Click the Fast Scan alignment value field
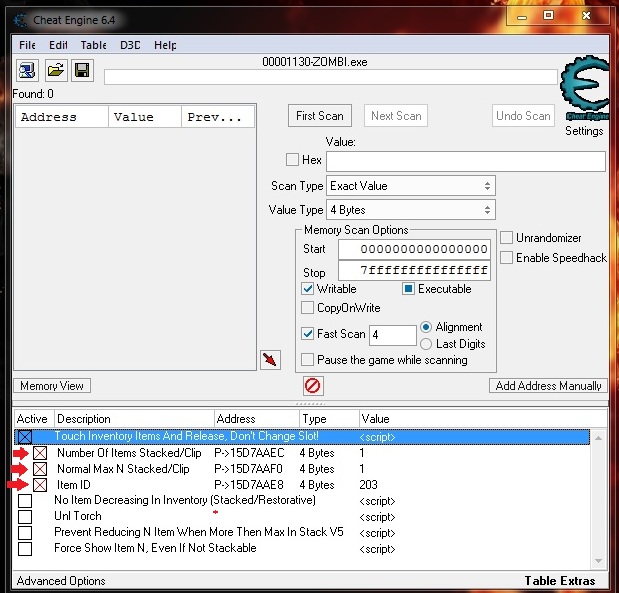Viewport: 619px width, 593px height. (393, 335)
